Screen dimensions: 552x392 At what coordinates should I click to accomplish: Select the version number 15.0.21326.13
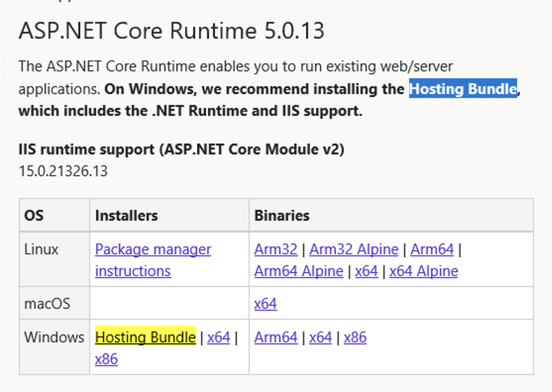[63, 171]
